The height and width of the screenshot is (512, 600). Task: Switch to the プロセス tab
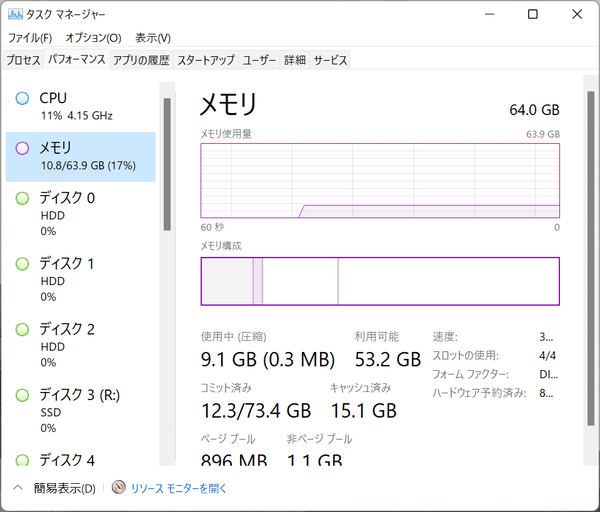[x=23, y=60]
